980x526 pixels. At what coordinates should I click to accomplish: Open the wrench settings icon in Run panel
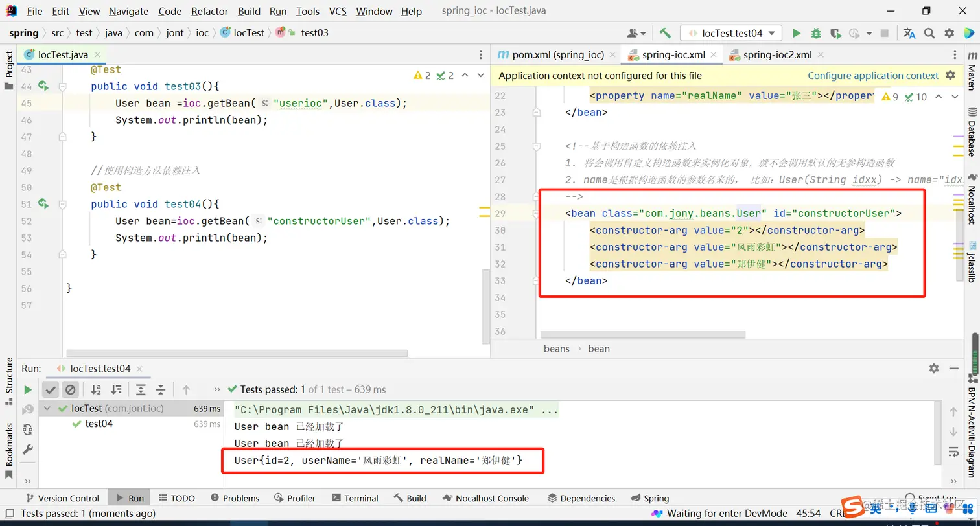tap(28, 449)
